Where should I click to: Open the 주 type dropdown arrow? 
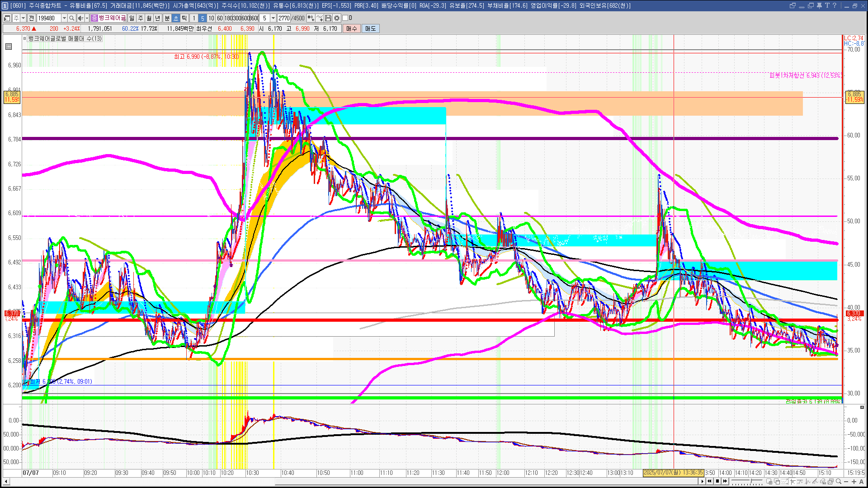tap(23, 18)
